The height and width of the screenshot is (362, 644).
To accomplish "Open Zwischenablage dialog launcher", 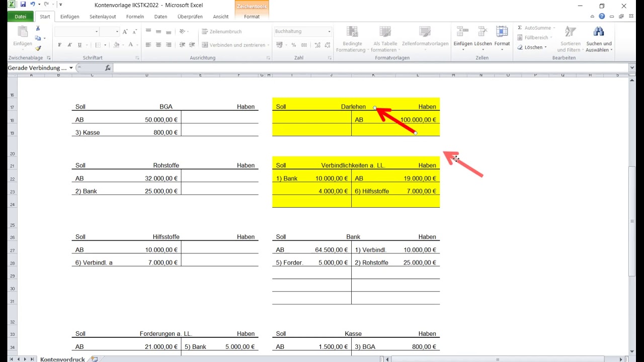I will (x=49, y=58).
